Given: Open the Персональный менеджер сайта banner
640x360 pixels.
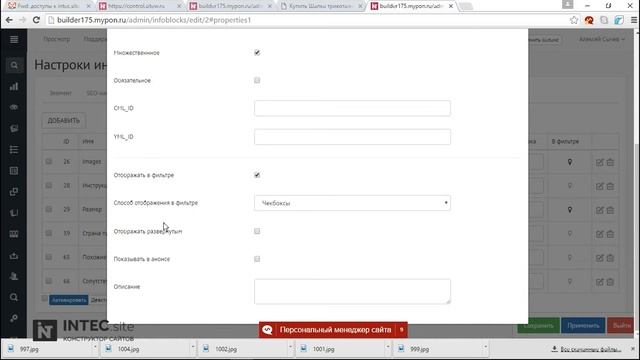Looking at the screenshot, I should [x=333, y=330].
